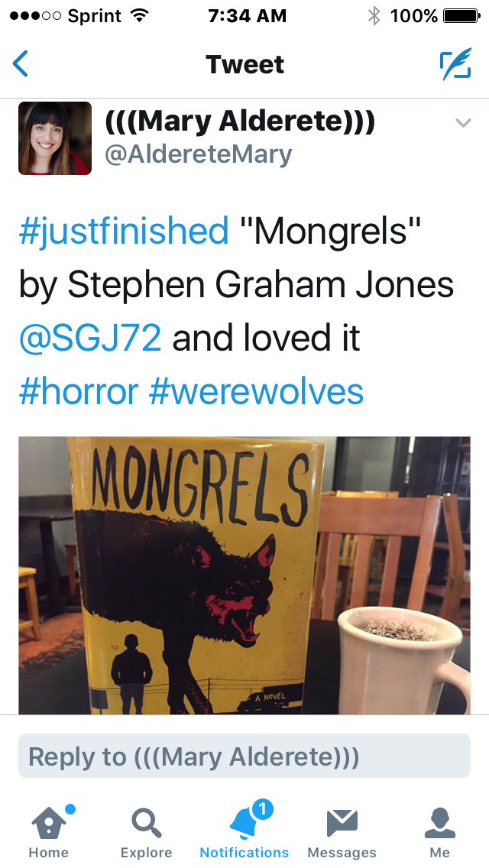Viewport: 489px width, 868px height.
Task: Expand the tweet options chevron
Action: tap(463, 122)
